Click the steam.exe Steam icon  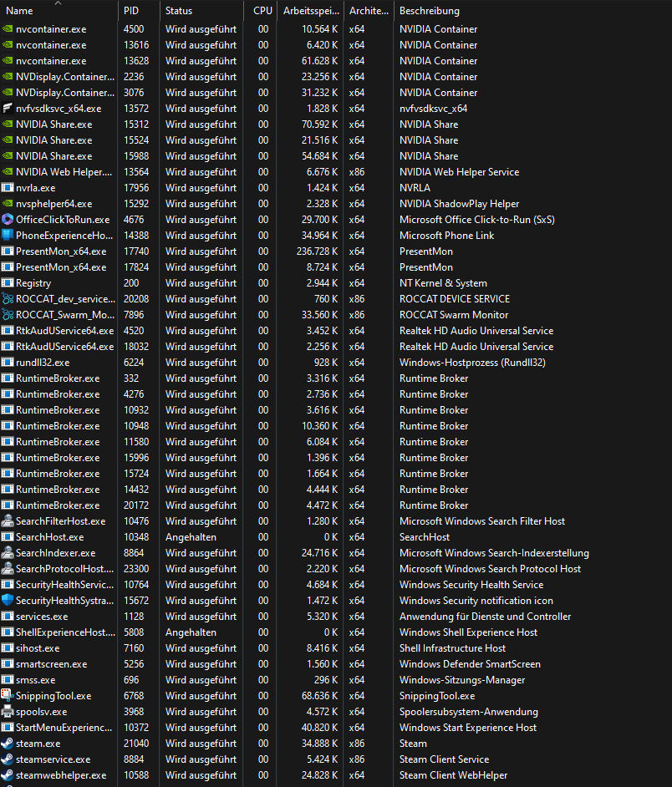click(x=7, y=744)
